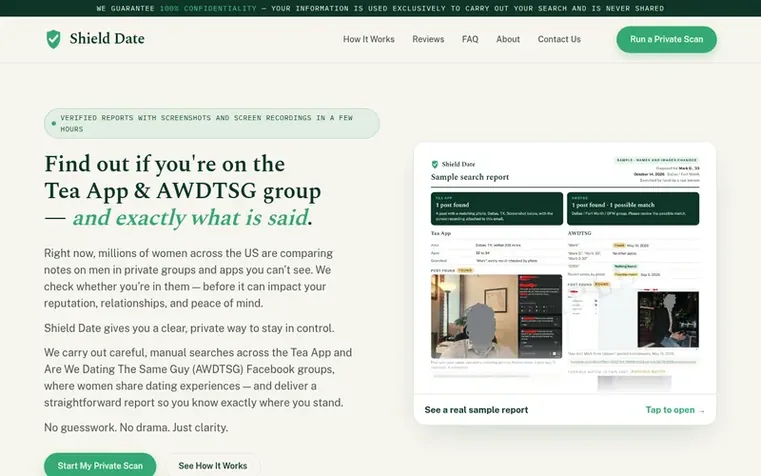
Task: Open the How It Works nav link
Action: pyautogui.click(x=368, y=39)
